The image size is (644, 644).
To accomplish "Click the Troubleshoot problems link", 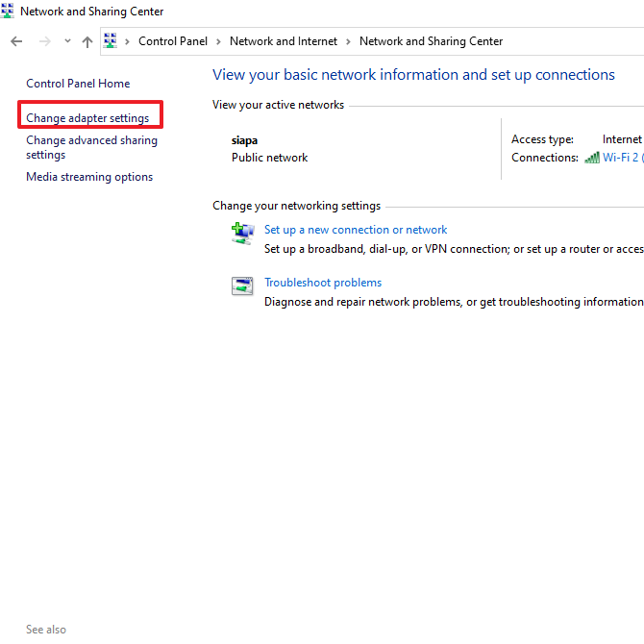I will [x=323, y=283].
